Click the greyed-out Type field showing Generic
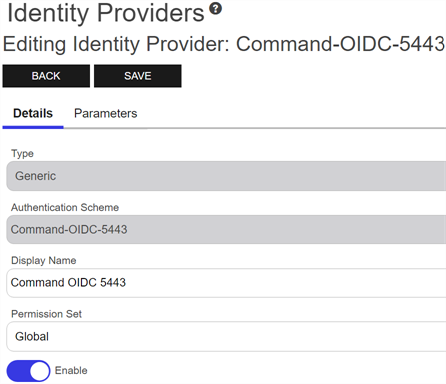The width and height of the screenshot is (446, 384). tap(226, 176)
